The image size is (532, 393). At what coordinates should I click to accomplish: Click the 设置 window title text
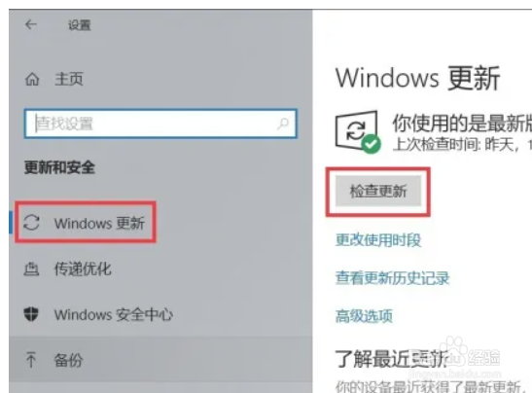tap(80, 25)
